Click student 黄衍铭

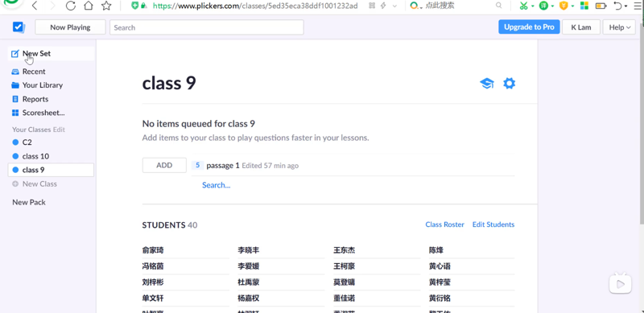tap(440, 299)
